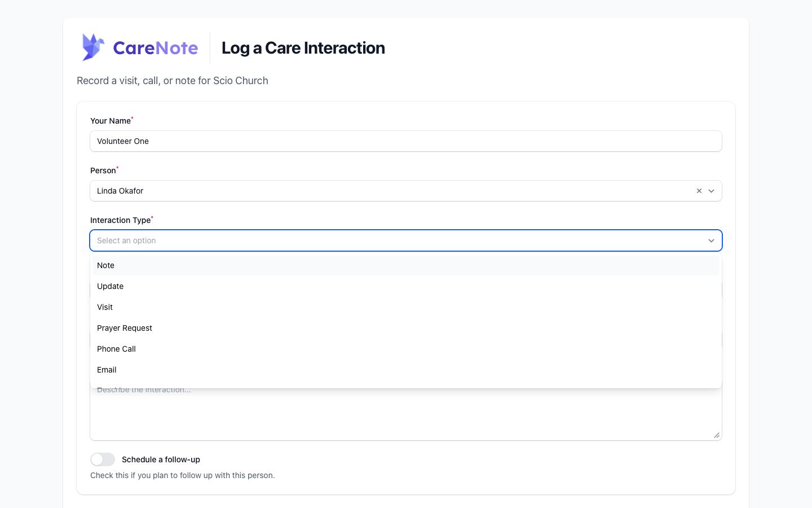The width and height of the screenshot is (812, 508).
Task: Click the CareNote bird logo icon
Action: (93, 47)
